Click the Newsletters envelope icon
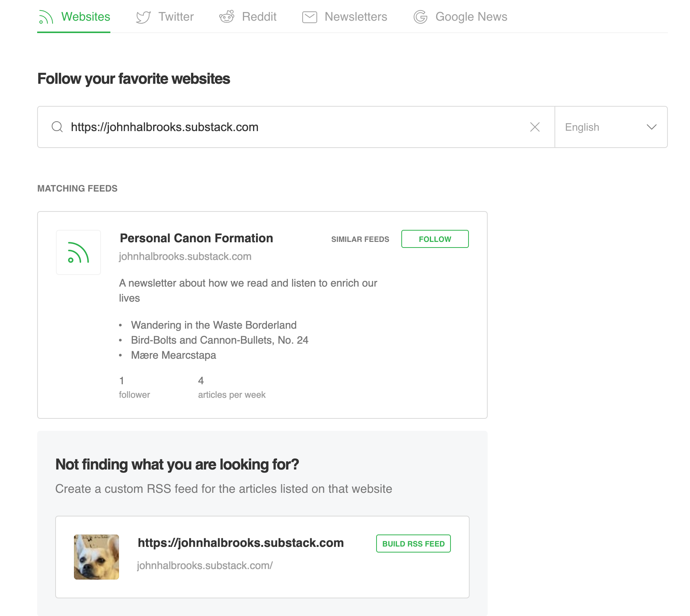Screen dimensions: 690x616 coord(310,17)
